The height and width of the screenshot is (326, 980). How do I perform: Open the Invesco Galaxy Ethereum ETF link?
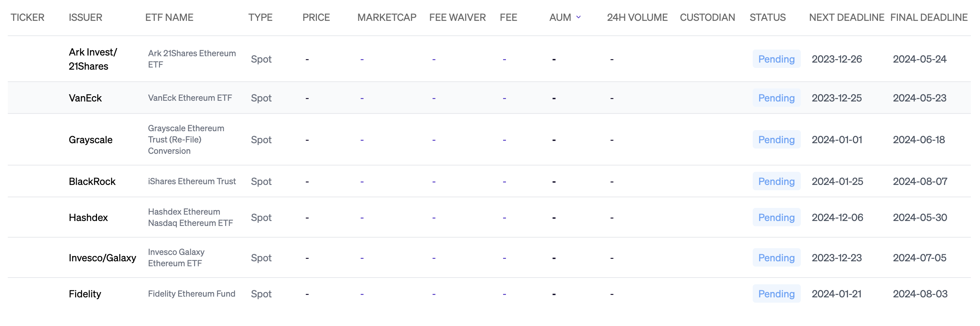tap(176, 258)
